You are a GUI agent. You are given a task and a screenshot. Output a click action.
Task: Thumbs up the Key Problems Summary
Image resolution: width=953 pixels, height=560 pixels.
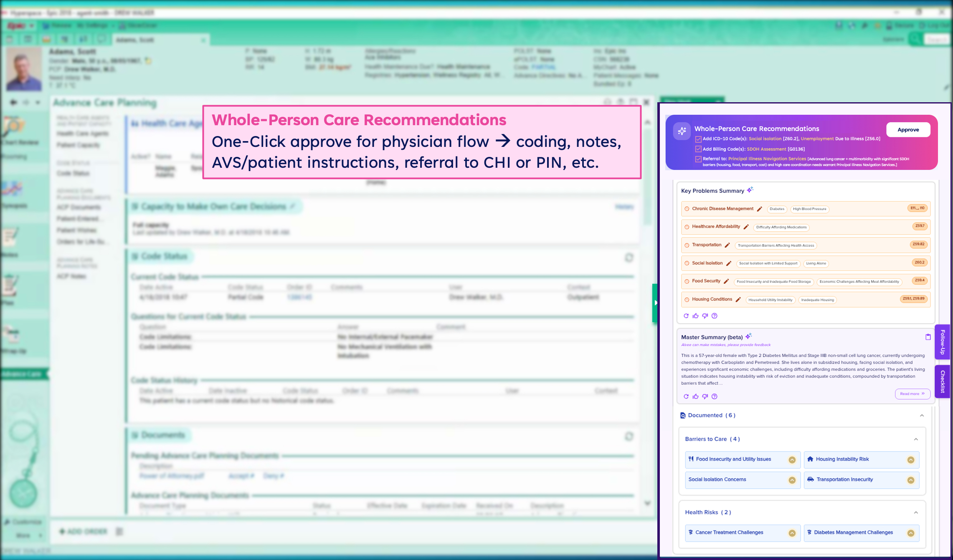click(x=695, y=316)
